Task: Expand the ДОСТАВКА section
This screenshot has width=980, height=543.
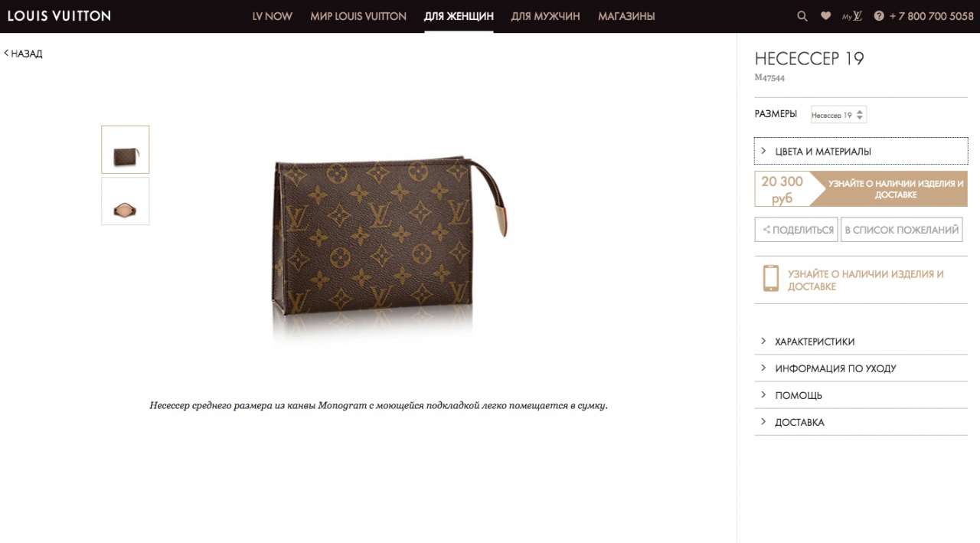Action: click(x=861, y=422)
